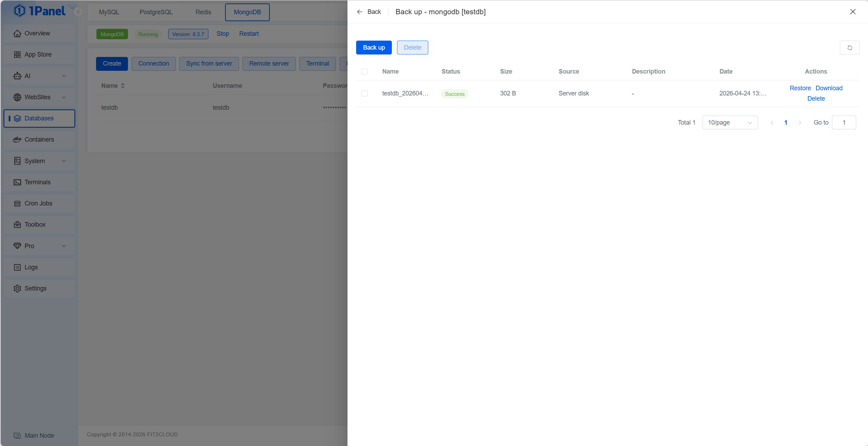Open Containers in the sidebar
868x446 pixels.
coord(40,140)
